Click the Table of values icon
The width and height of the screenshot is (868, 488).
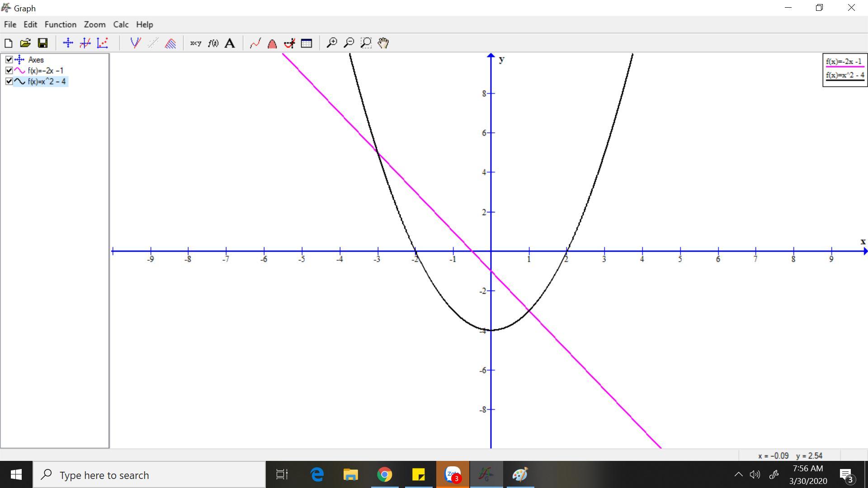click(x=307, y=43)
